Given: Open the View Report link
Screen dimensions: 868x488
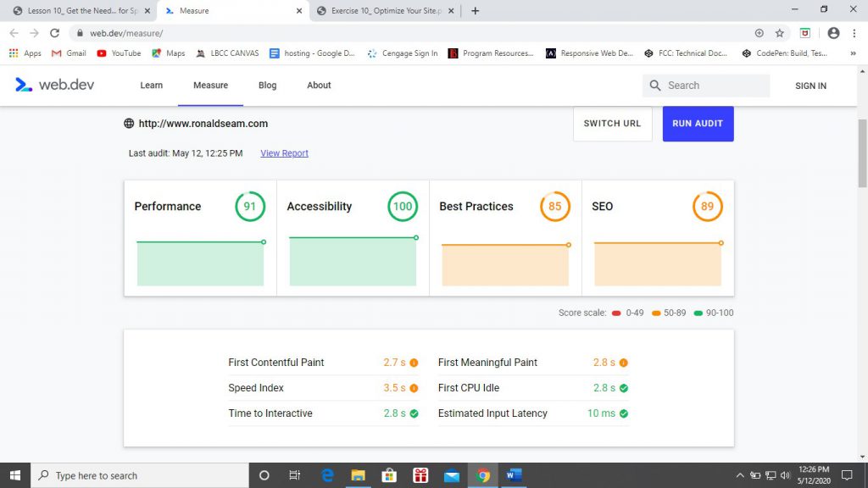Looking at the screenshot, I should 284,153.
